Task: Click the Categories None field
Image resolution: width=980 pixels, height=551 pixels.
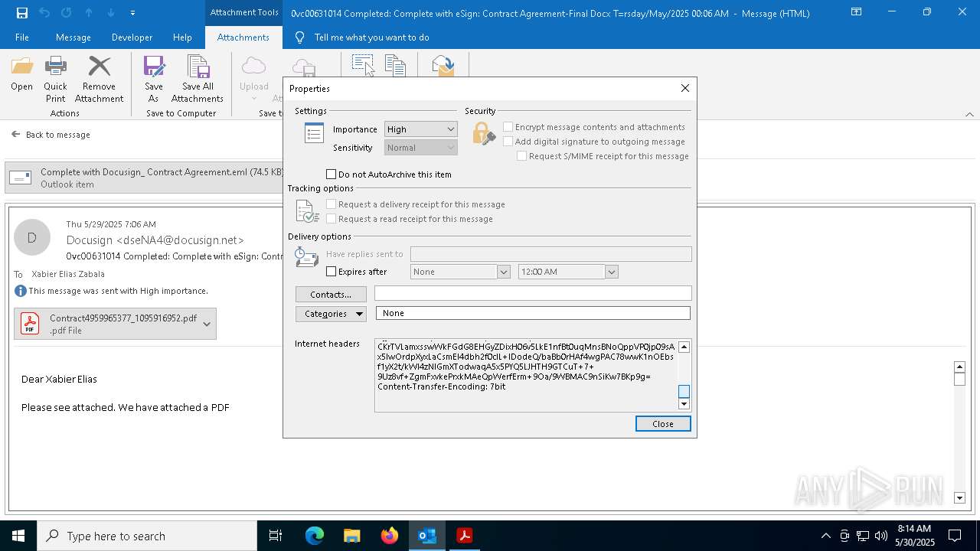Action: tap(533, 313)
